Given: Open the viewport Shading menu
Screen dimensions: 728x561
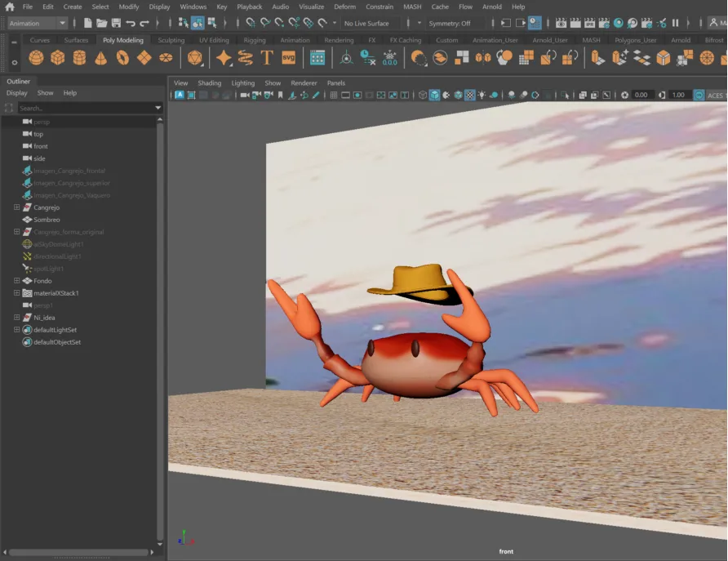Looking at the screenshot, I should coord(209,83).
